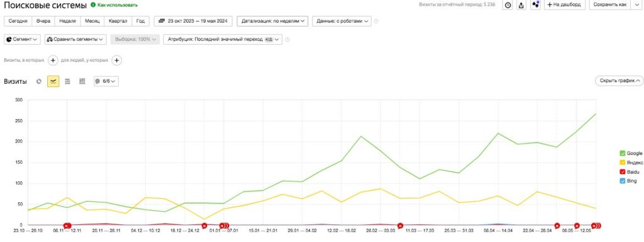Click the help icon next to attribution
Screen dimensions: 644x242
coord(287,40)
